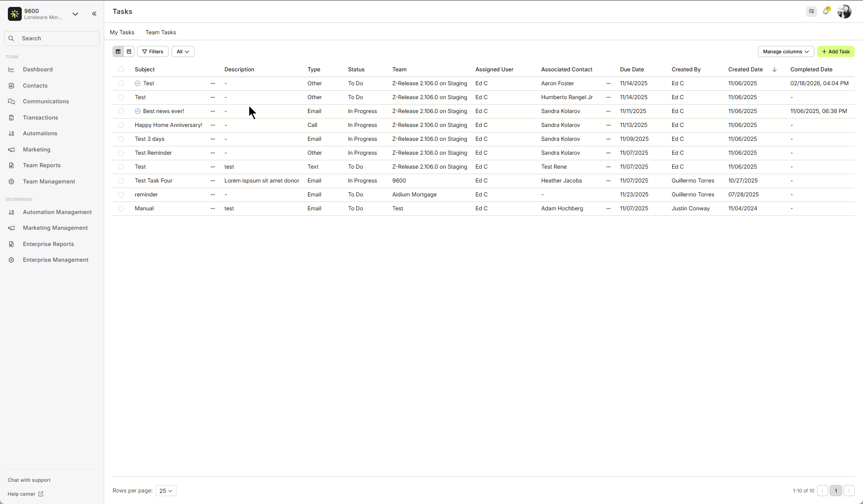The width and height of the screenshot is (863, 504).
Task: Check the checkbox for Test Task Four
Action: coord(121,181)
